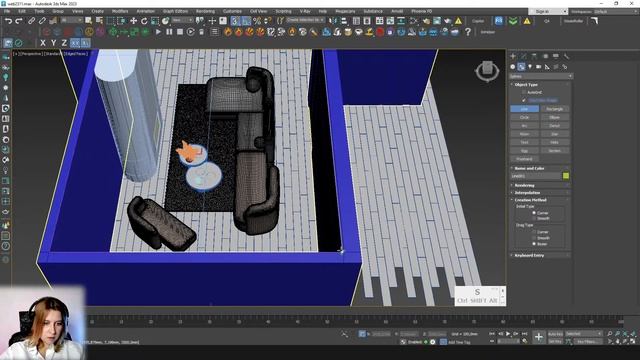640x360 pixels.
Task: Open the Animation menu
Action: [x=146, y=11]
